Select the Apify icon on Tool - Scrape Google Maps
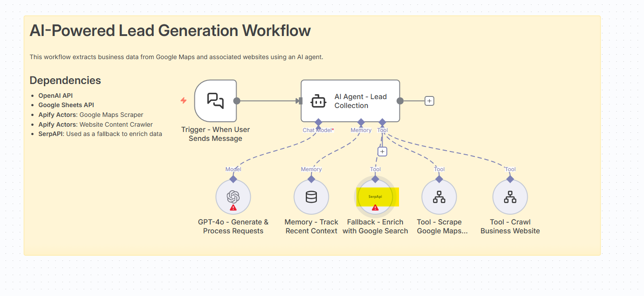 click(x=439, y=196)
